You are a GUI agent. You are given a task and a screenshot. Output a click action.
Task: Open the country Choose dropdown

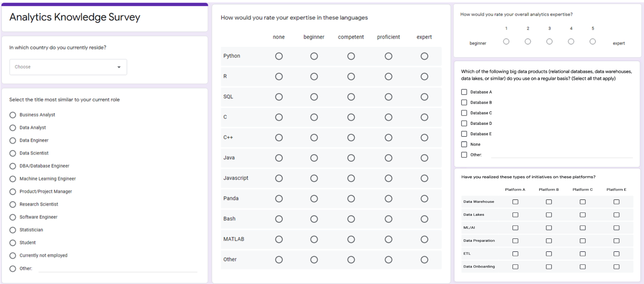(68, 67)
